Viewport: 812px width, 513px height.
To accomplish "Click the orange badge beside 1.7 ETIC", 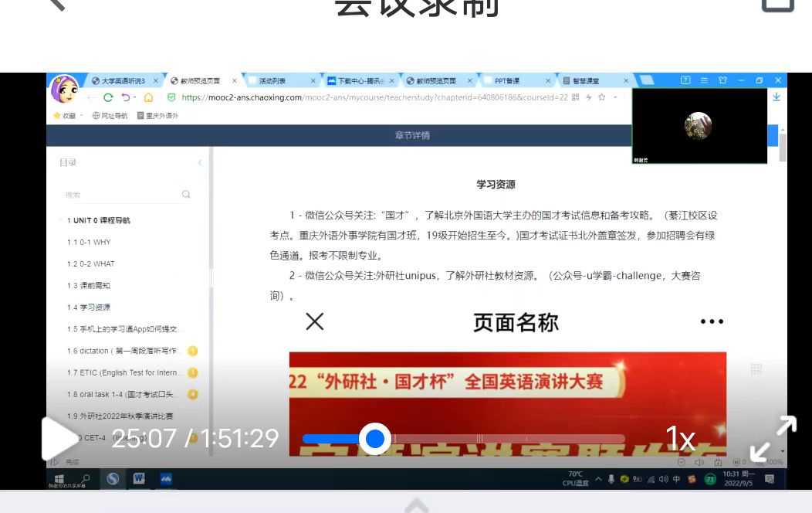I will (x=193, y=372).
